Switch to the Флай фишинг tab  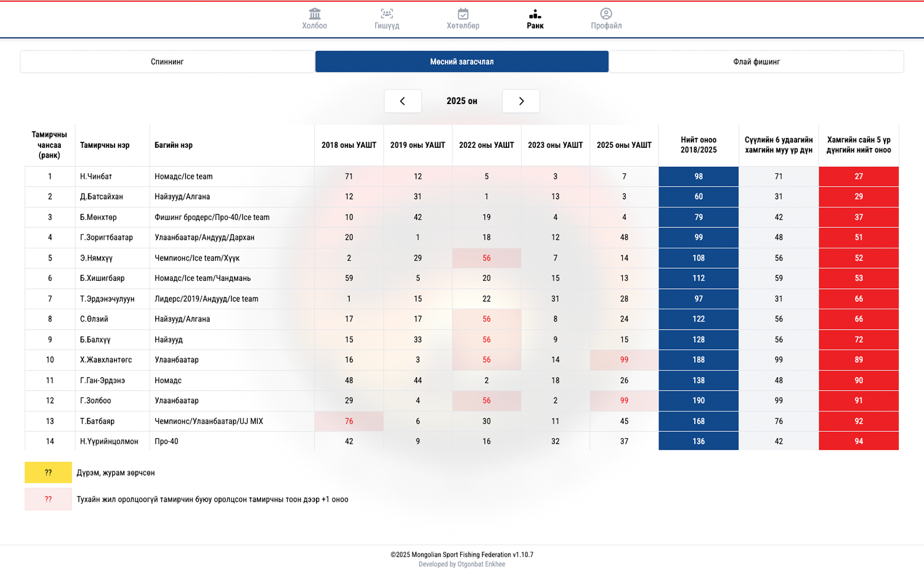click(756, 62)
